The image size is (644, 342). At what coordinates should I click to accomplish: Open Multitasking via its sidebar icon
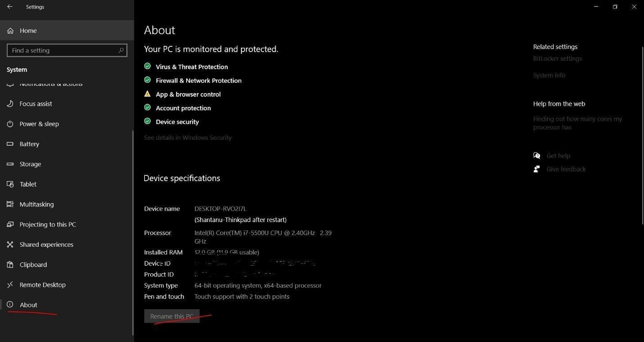tap(10, 204)
